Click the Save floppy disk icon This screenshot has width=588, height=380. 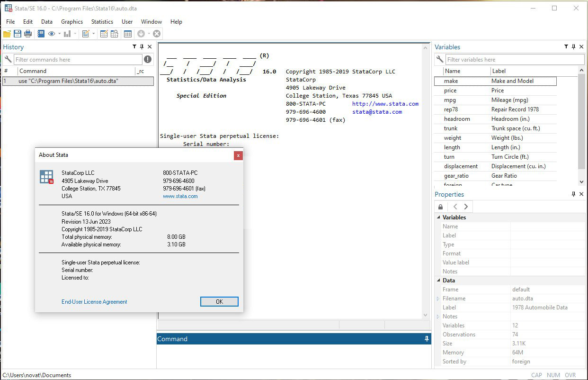tap(18, 34)
